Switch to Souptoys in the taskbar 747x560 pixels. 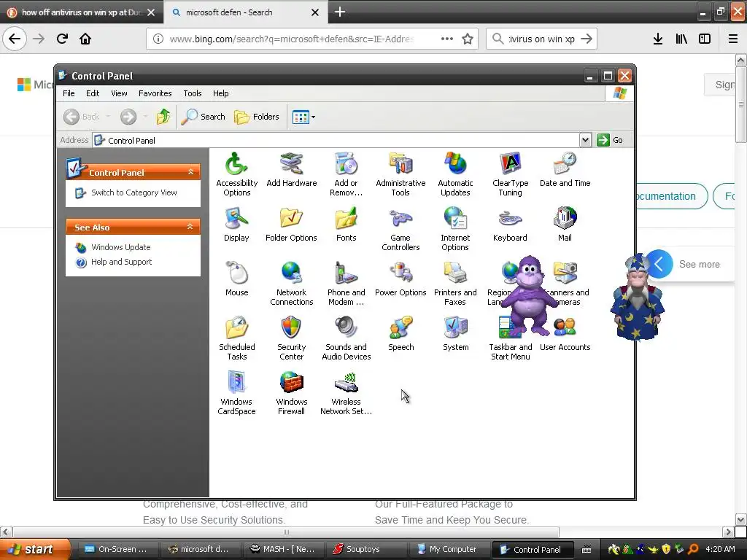(x=366, y=549)
